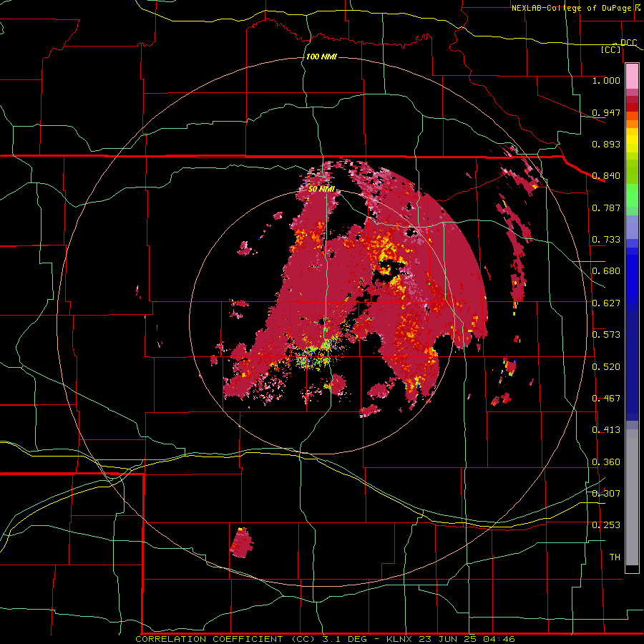
Task: Click the 1.000 value on the color scale
Action: pos(606,80)
